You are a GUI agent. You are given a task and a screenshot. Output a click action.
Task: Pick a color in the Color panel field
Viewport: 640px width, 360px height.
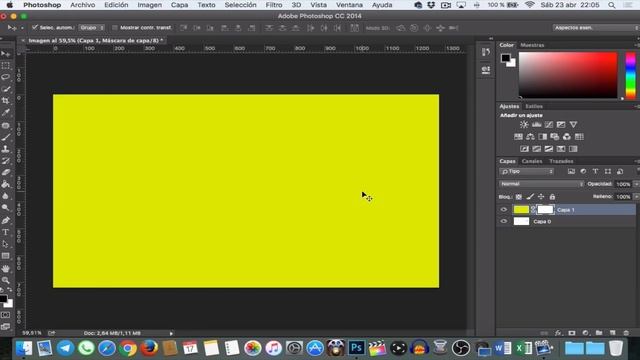coord(568,75)
